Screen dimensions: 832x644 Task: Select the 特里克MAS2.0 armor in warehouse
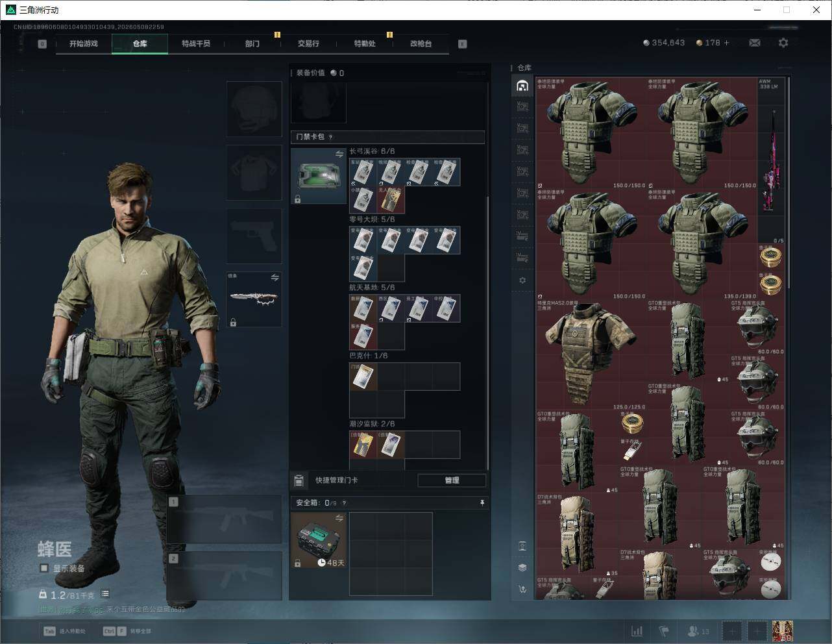click(590, 353)
